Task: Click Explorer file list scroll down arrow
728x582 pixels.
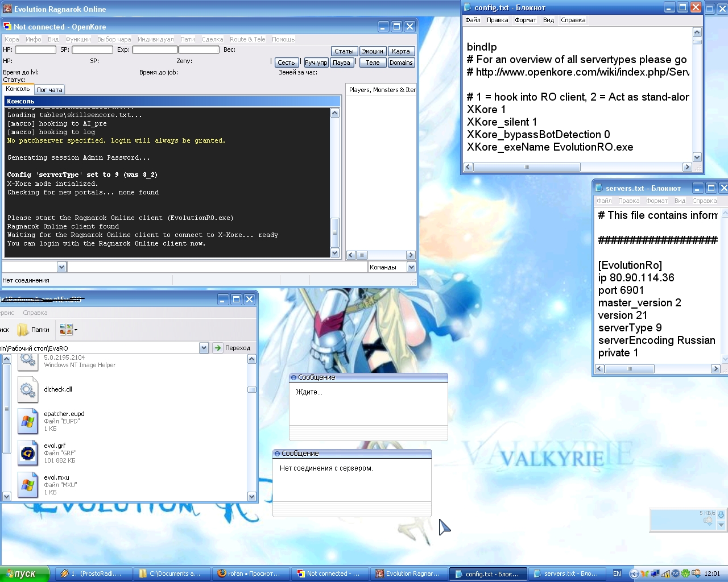Action: [252, 496]
